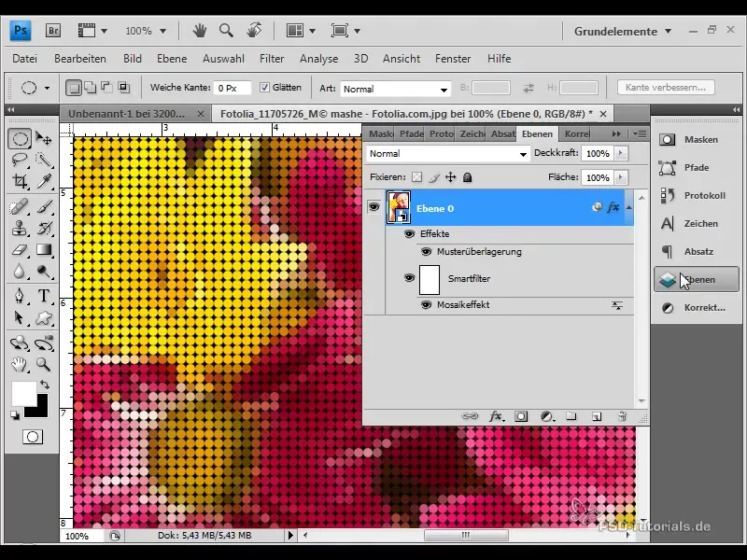Select the Path Selection tool
Screen dimensions: 747x560
(20, 317)
